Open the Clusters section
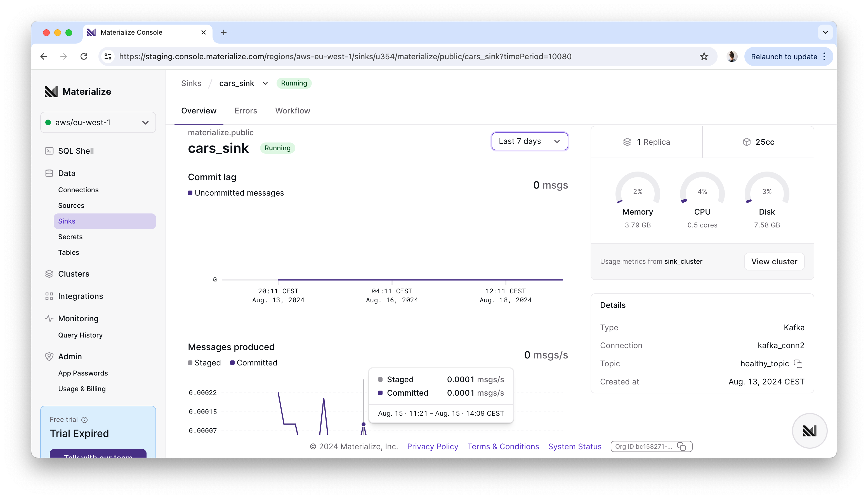 coord(73,274)
